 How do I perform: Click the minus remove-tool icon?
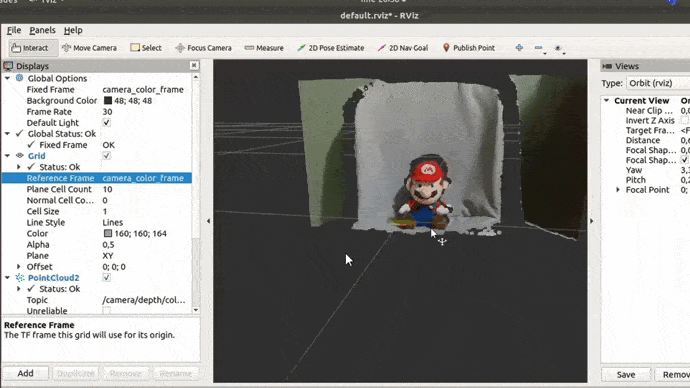click(x=539, y=48)
